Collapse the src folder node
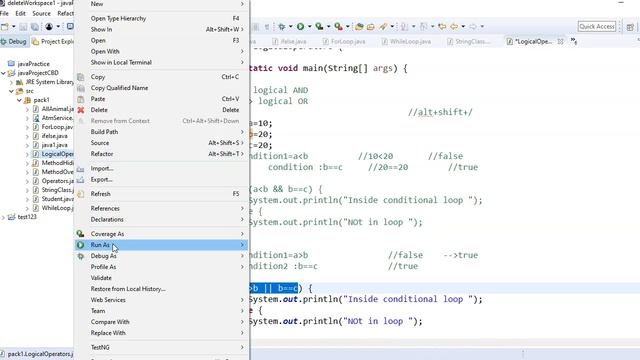Image resolution: width=640 pixels, height=360 pixels. 11,91
